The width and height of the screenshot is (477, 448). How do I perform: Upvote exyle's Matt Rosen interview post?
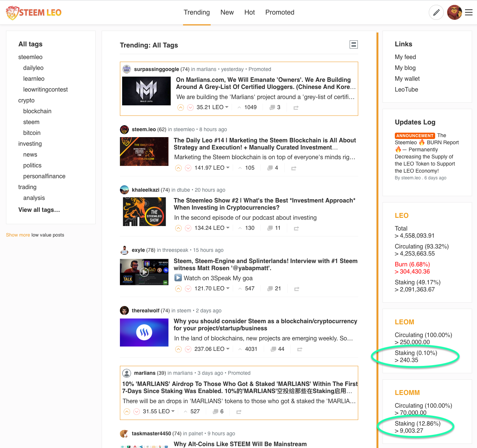pyautogui.click(x=178, y=289)
